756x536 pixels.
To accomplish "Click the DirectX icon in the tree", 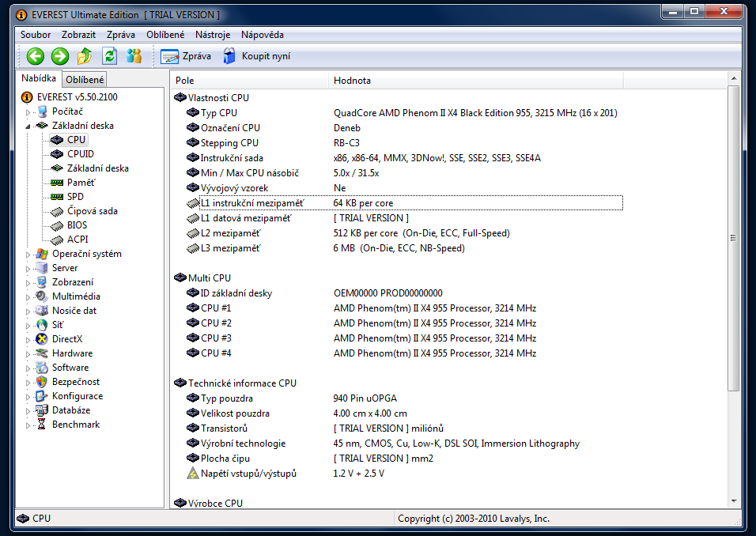I will coord(43,339).
